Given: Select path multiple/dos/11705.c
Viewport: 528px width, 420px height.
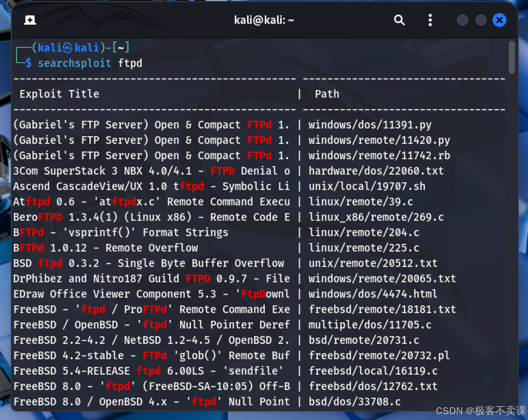Looking at the screenshot, I should (x=370, y=325).
